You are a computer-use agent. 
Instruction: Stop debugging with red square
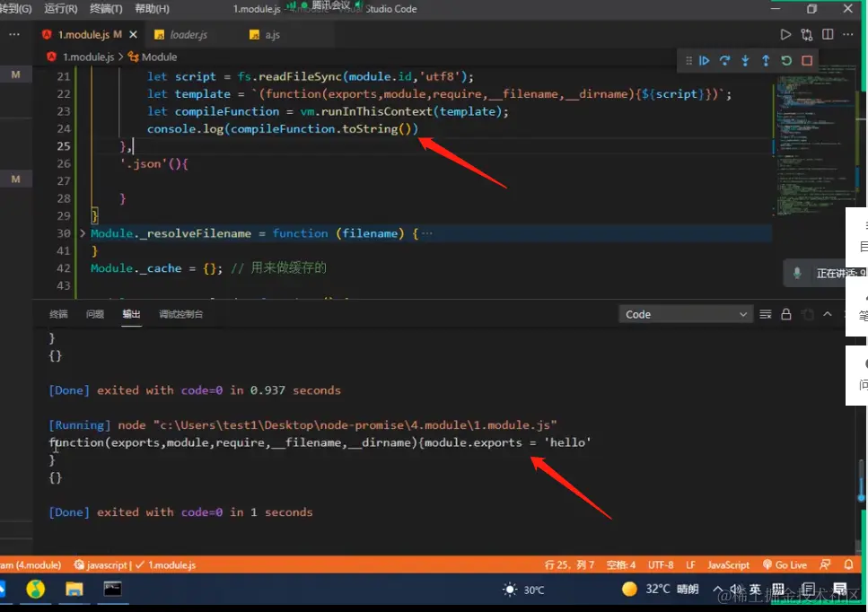(807, 61)
